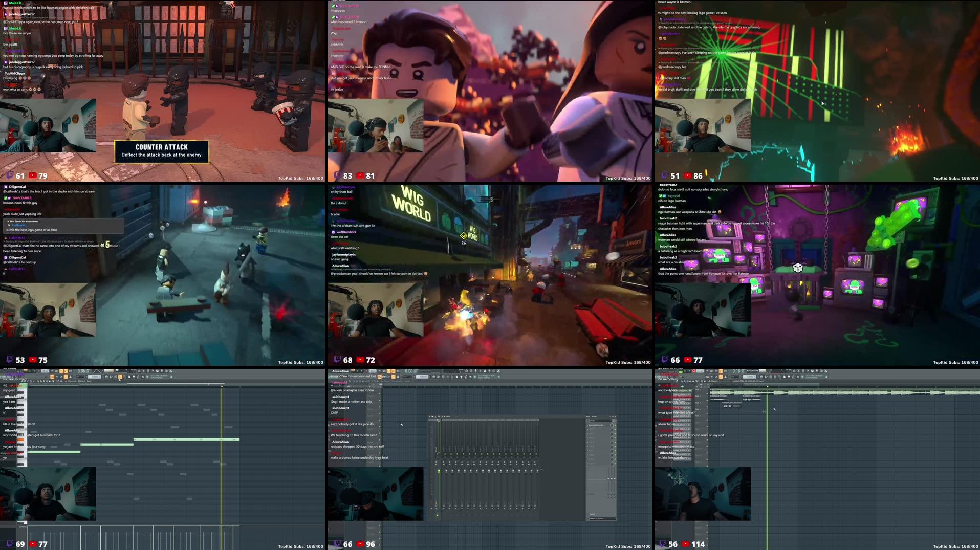980x550 pixels.
Task: Click the highlighted first-time chat message about lego game
Action: 63,226
